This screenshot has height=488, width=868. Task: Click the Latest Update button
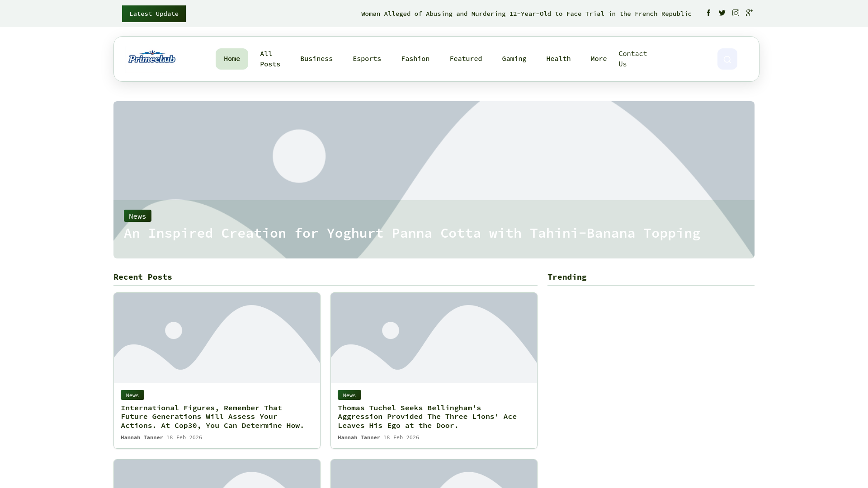(154, 14)
